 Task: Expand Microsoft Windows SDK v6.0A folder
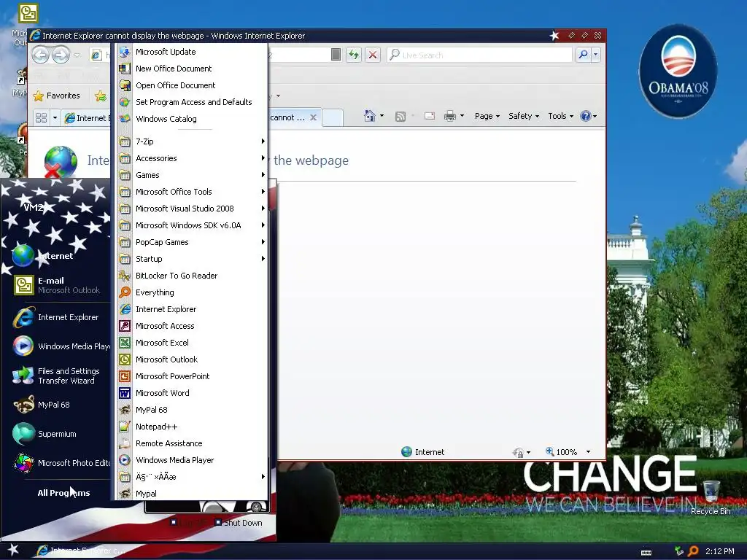point(191,225)
